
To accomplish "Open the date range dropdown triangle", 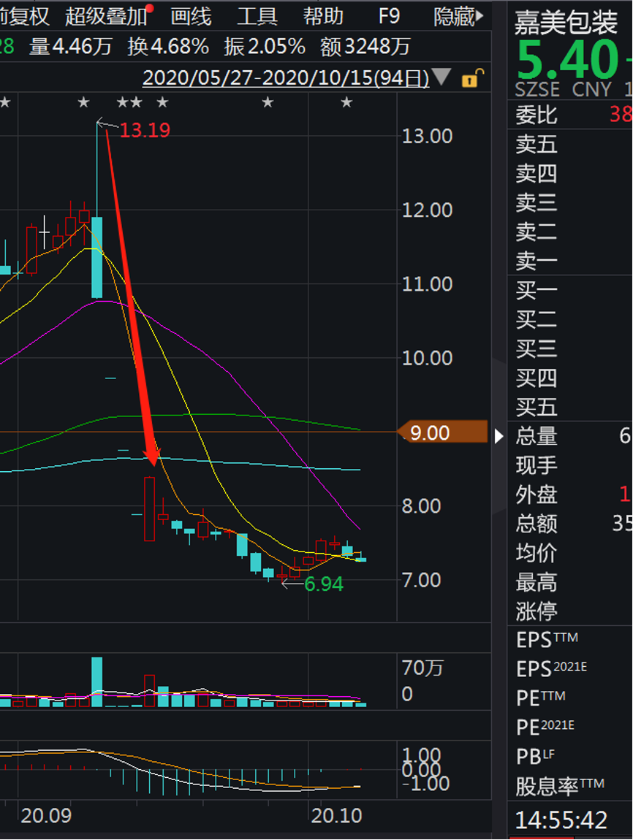I will (441, 77).
